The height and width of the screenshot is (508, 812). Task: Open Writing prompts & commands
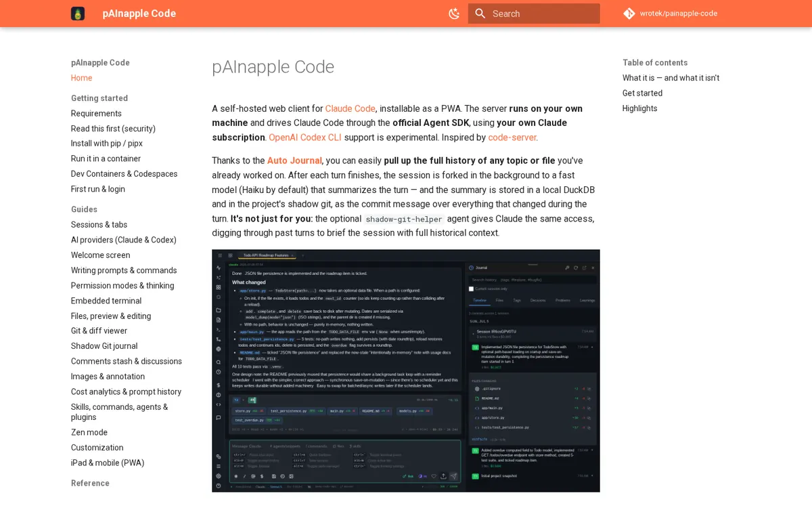pyautogui.click(x=124, y=270)
